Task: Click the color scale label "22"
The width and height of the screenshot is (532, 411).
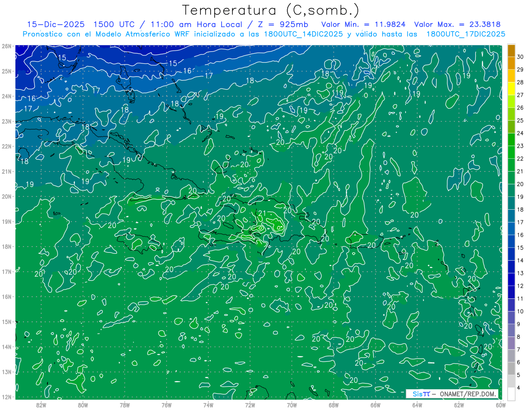Action: (x=520, y=159)
